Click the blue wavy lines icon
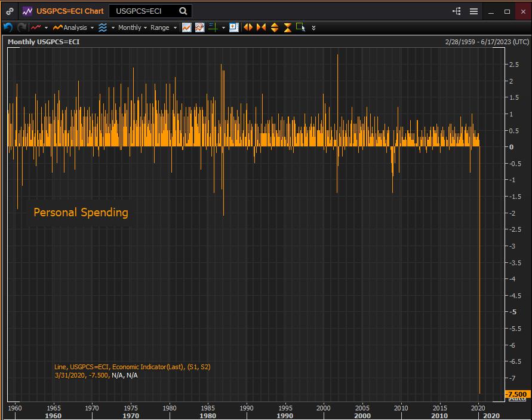This screenshot has width=532, height=420. coord(103,27)
